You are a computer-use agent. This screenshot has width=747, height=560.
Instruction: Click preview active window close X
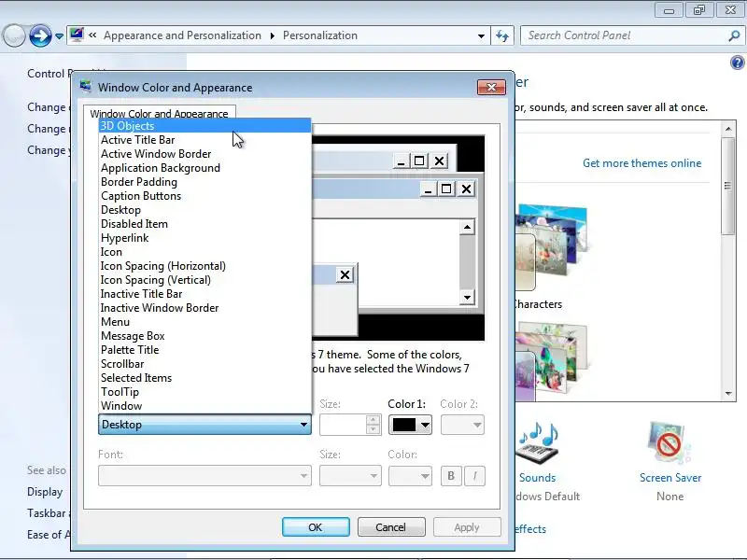(466, 189)
